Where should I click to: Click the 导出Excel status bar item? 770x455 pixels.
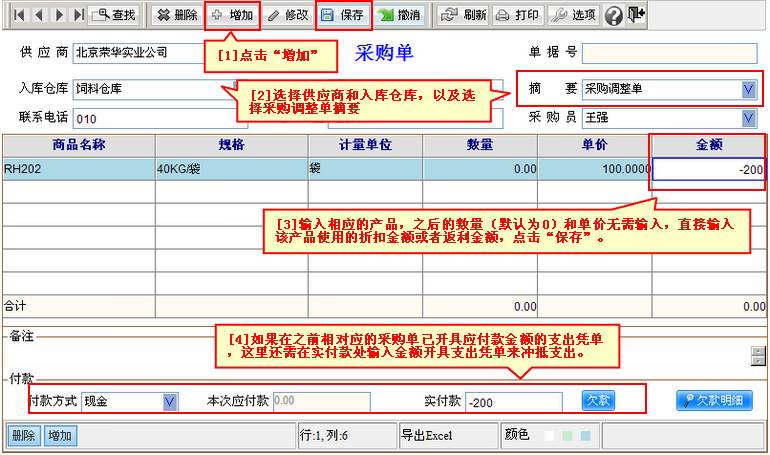click(426, 436)
